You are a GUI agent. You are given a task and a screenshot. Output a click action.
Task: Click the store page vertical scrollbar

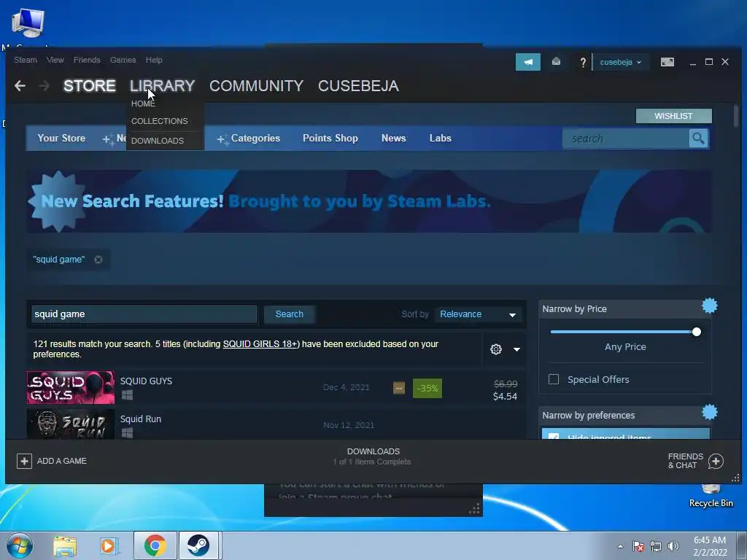click(735, 117)
